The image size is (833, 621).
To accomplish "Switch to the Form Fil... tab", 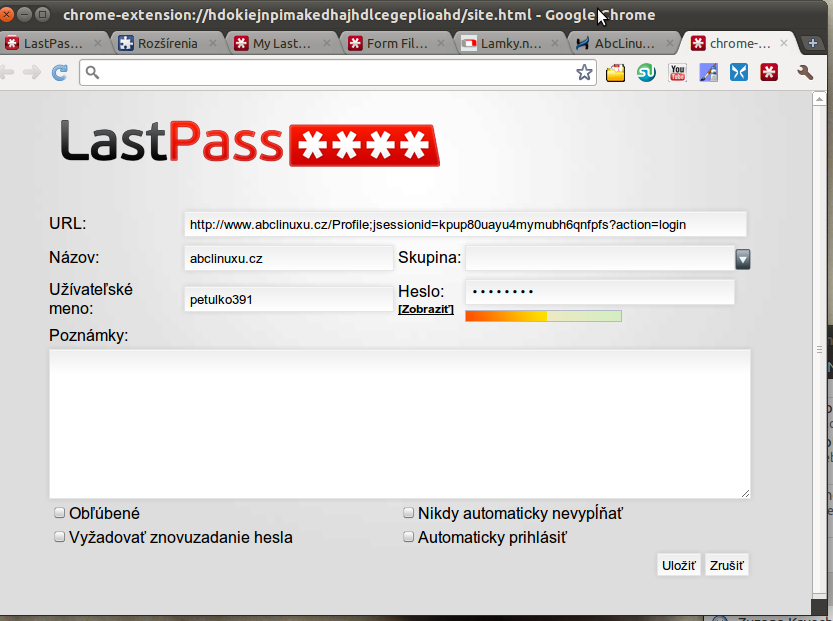I will click(395, 43).
